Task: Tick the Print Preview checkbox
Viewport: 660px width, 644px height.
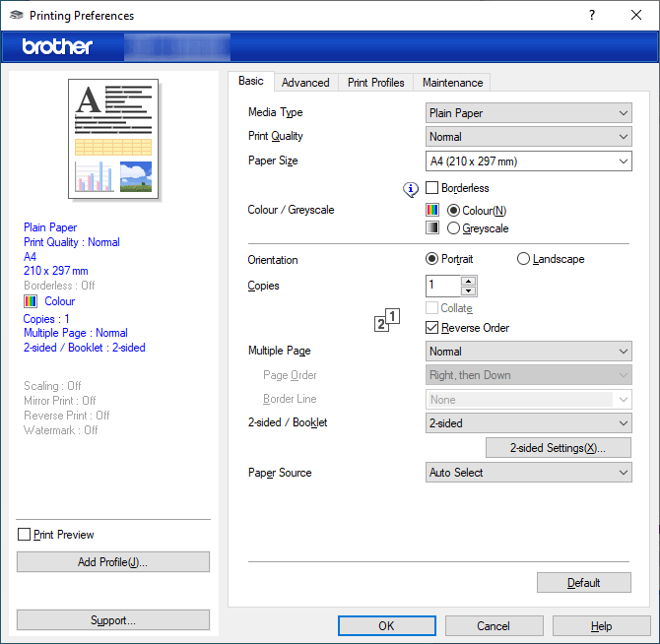Action: (25, 535)
